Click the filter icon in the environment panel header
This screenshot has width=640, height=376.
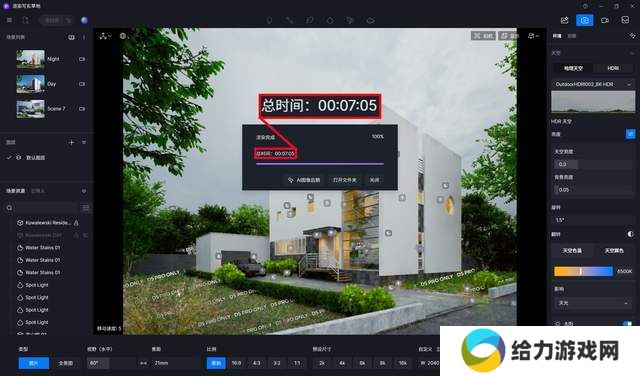click(632, 36)
